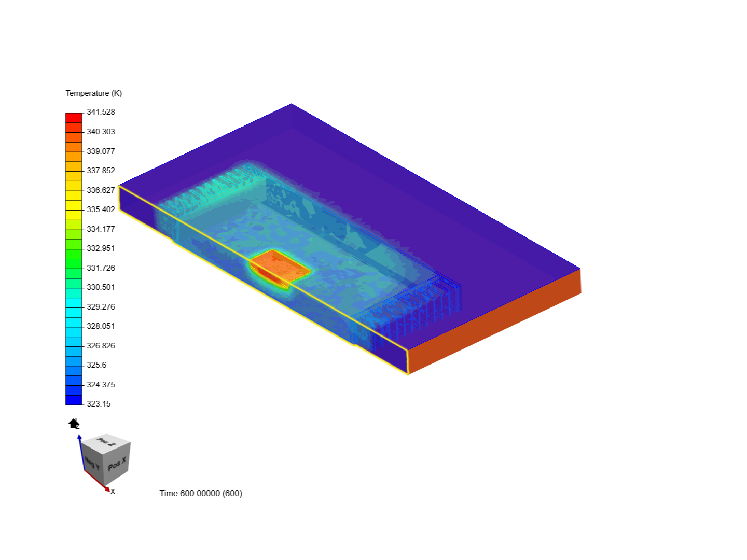Click the 332.951 legend value
Screen dimensions: 747x560
point(101,248)
